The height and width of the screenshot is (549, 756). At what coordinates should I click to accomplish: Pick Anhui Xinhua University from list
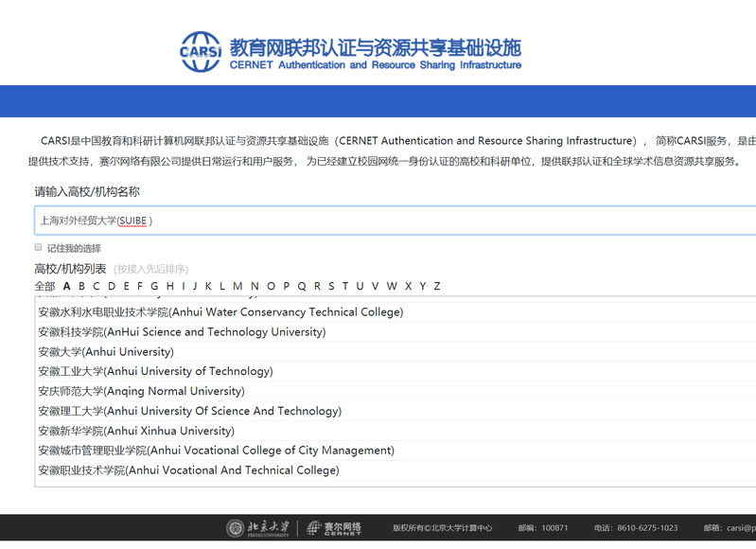click(396, 431)
